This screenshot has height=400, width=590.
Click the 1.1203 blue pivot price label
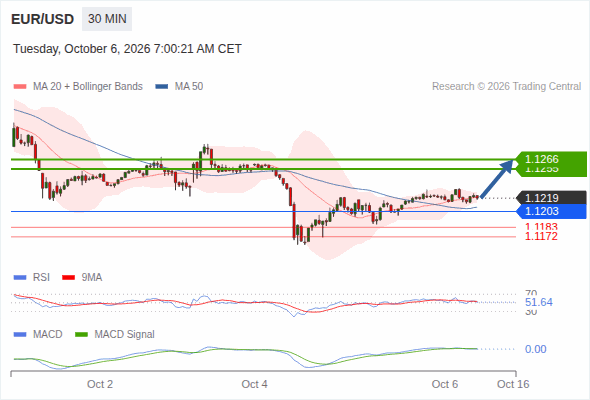click(x=552, y=211)
